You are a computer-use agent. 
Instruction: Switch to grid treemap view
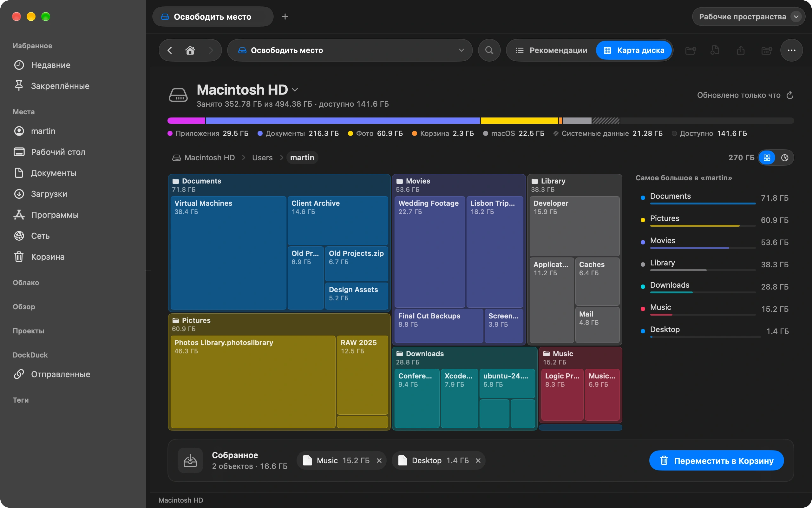(x=767, y=157)
